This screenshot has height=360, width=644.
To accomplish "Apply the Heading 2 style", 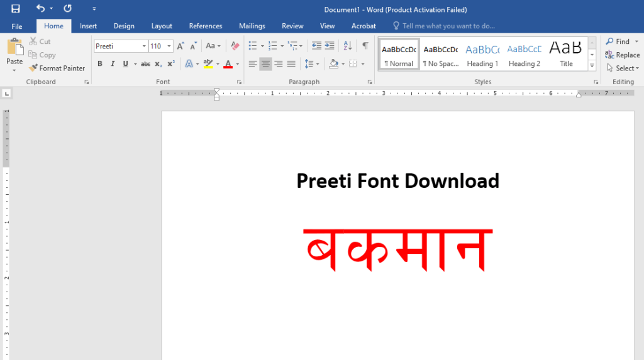I will (525, 55).
